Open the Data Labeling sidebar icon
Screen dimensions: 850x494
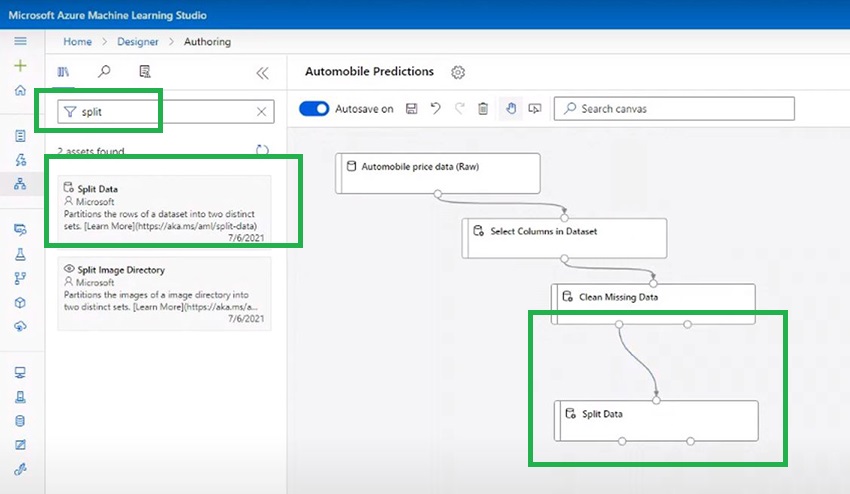pos(20,445)
